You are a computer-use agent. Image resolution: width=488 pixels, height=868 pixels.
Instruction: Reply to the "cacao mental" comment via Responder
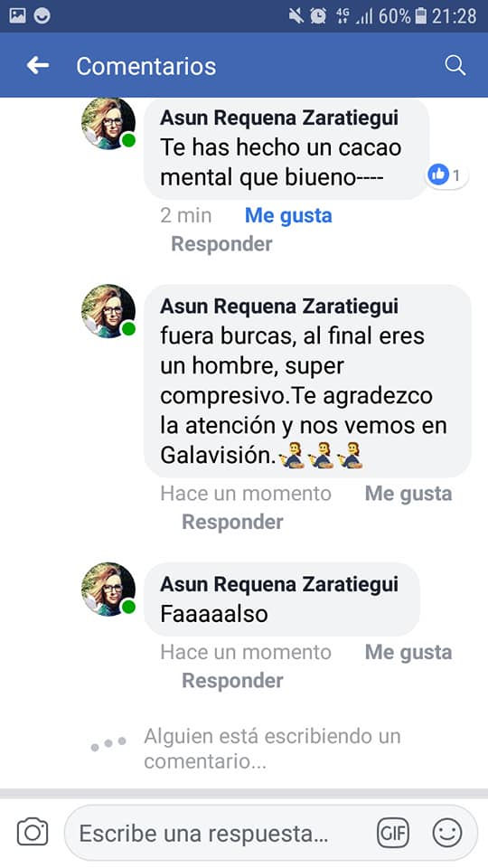point(221,243)
